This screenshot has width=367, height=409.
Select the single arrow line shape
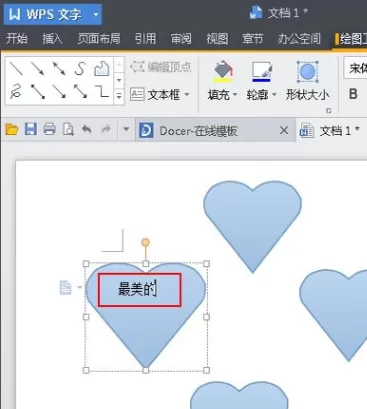[x=37, y=69]
